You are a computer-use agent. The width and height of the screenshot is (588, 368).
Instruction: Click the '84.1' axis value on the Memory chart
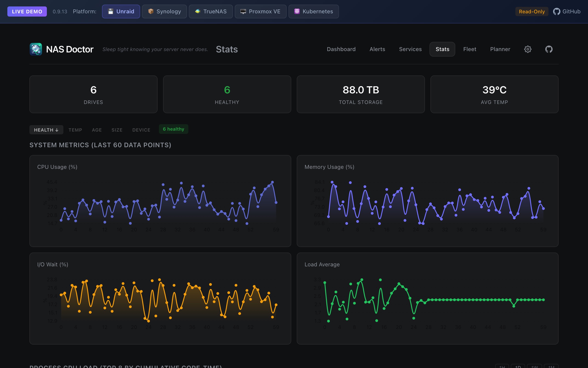pos(319,182)
